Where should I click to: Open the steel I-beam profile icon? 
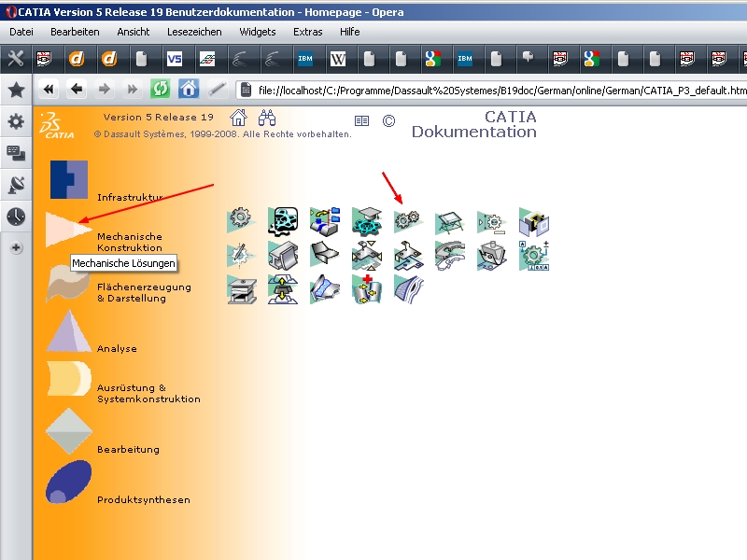point(283,256)
